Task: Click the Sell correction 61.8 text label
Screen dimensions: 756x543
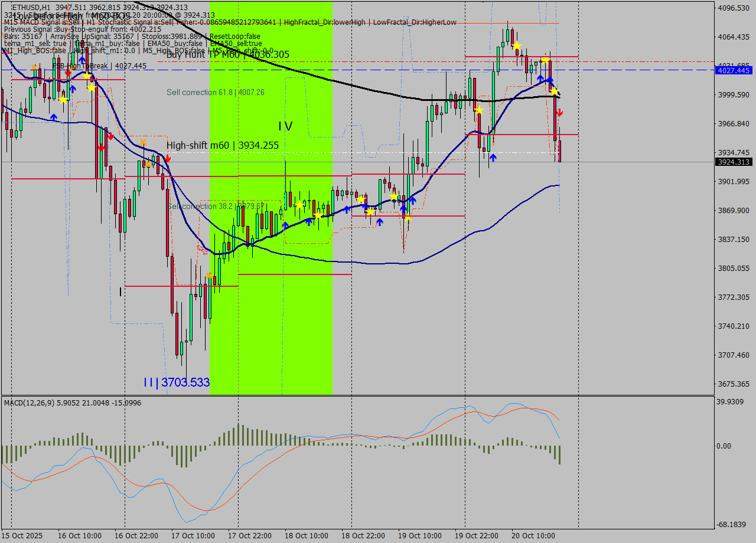Action: point(215,93)
